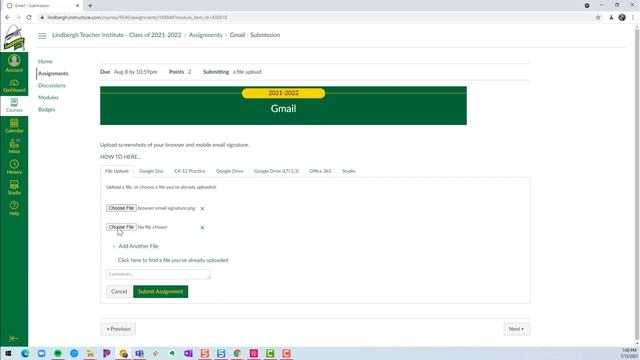
Task: Switch to the Google Drive tab
Action: click(x=229, y=171)
